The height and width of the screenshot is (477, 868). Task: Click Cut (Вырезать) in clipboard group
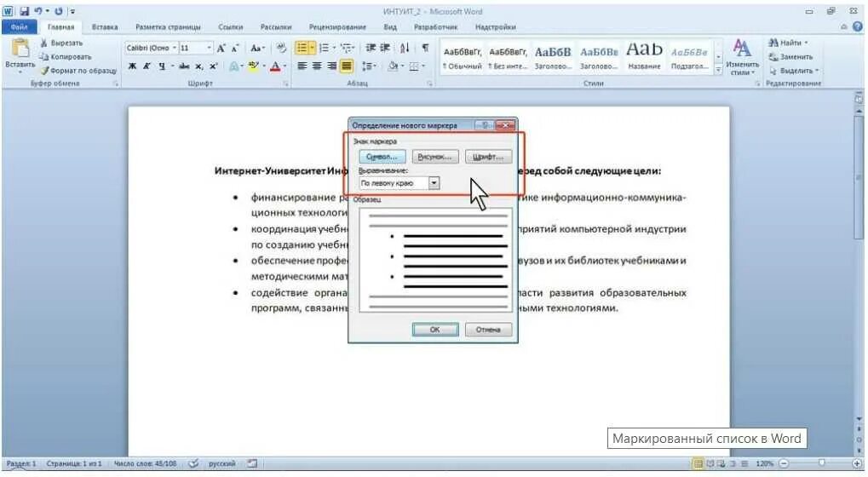pos(60,43)
